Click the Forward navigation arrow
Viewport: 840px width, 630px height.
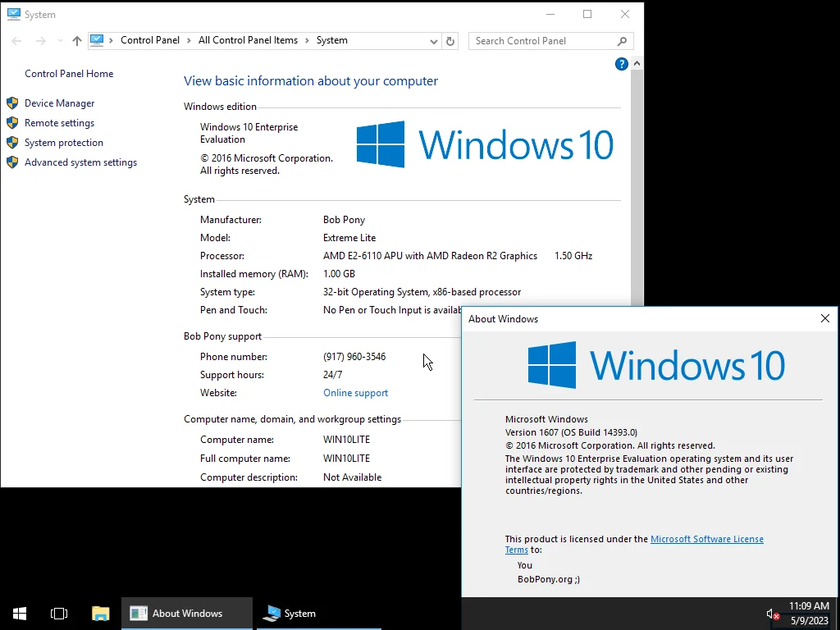tap(41, 41)
